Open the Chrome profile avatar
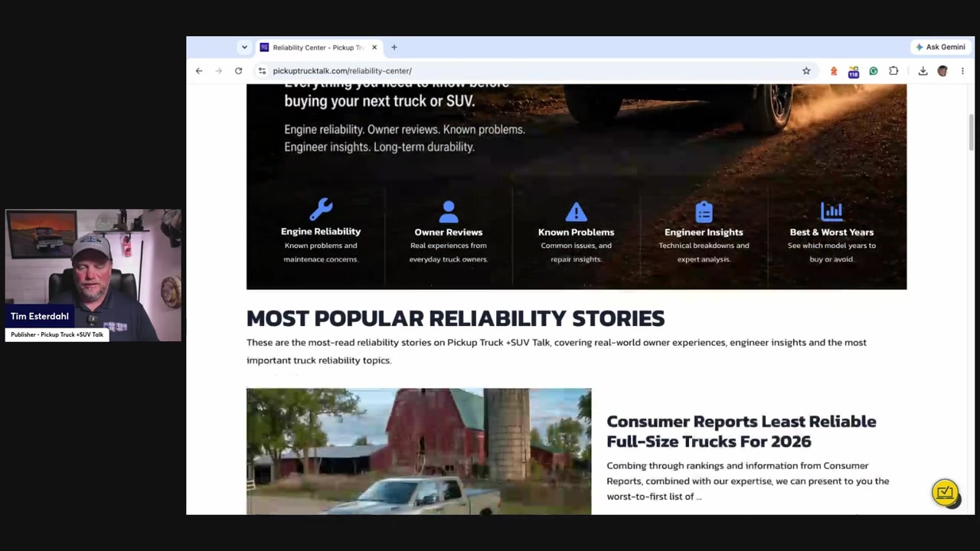This screenshot has width=980, height=551. pos(942,70)
